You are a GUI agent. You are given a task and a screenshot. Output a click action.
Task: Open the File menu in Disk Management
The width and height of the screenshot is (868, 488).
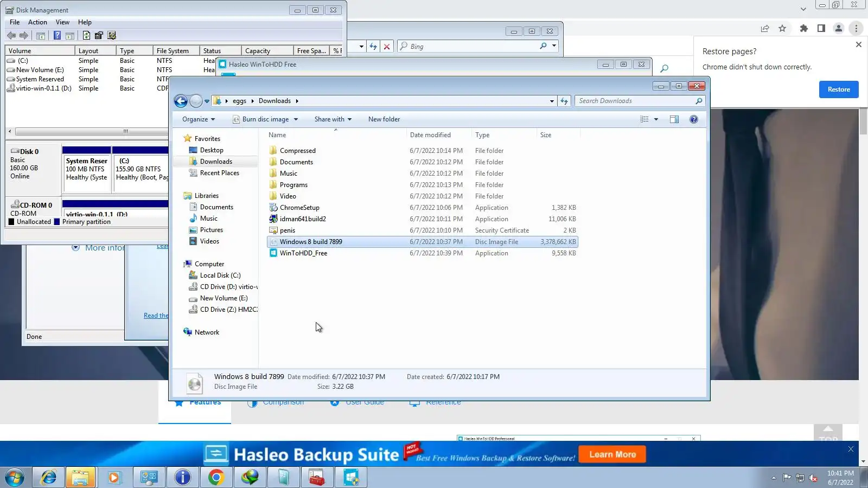tap(15, 22)
